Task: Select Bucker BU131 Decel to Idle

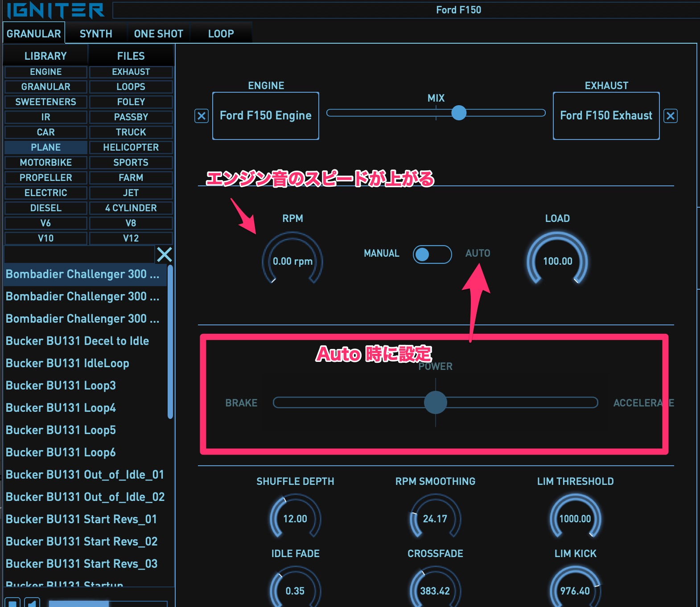Action: 85,341
